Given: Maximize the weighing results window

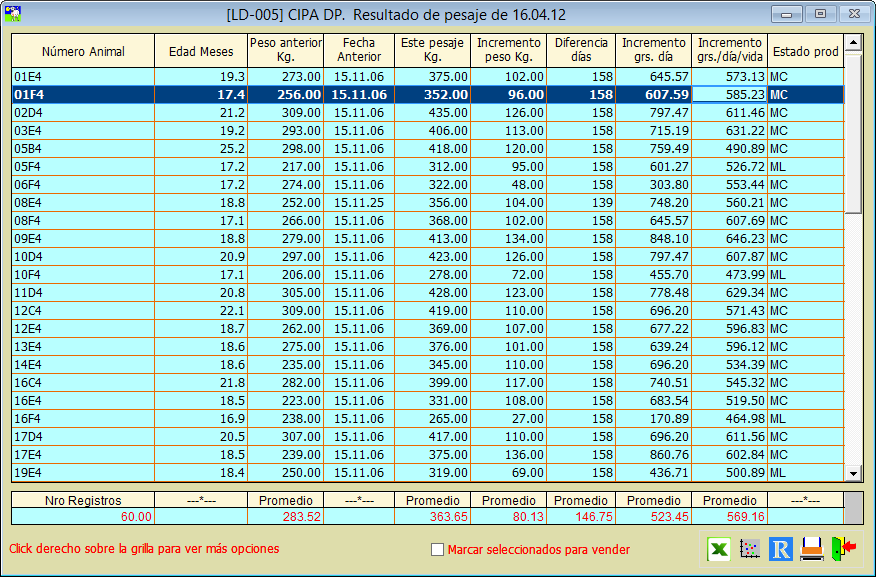Looking at the screenshot, I should coord(820,14).
